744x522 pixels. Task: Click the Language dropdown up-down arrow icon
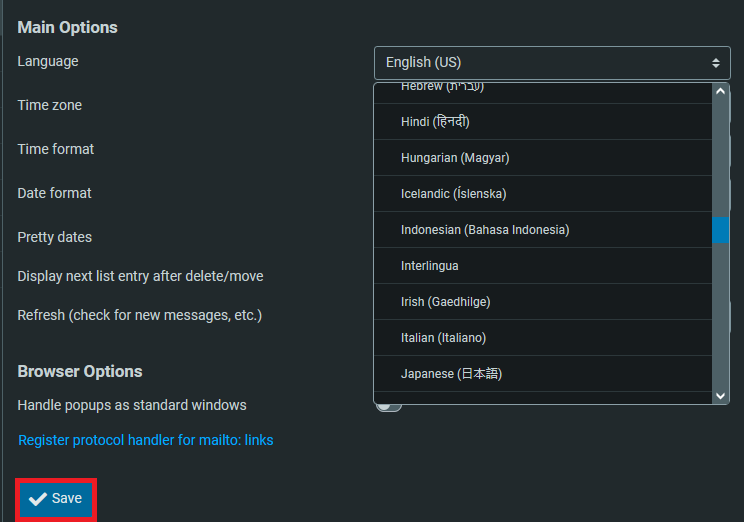point(715,62)
